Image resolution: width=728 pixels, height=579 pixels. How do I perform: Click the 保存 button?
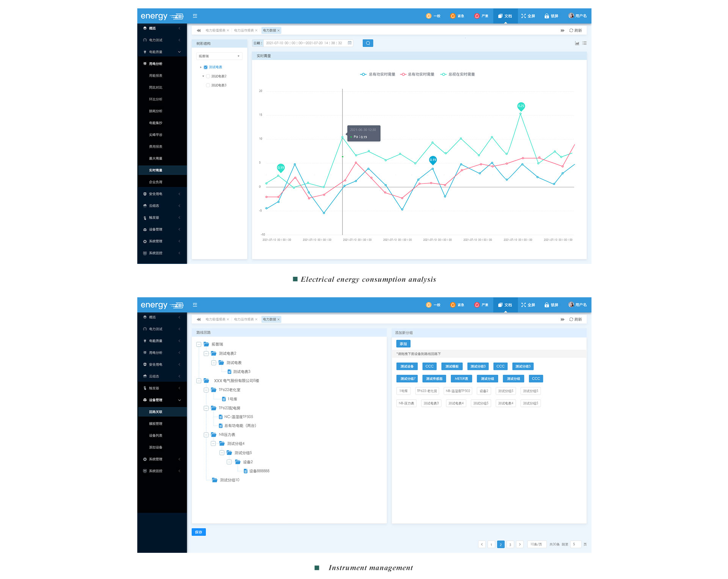(x=199, y=532)
